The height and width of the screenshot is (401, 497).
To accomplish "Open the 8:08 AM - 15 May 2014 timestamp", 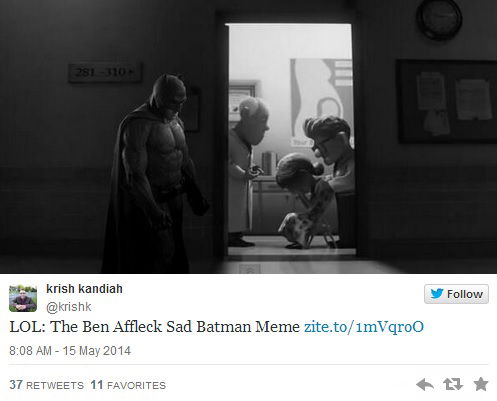I will 70,351.
